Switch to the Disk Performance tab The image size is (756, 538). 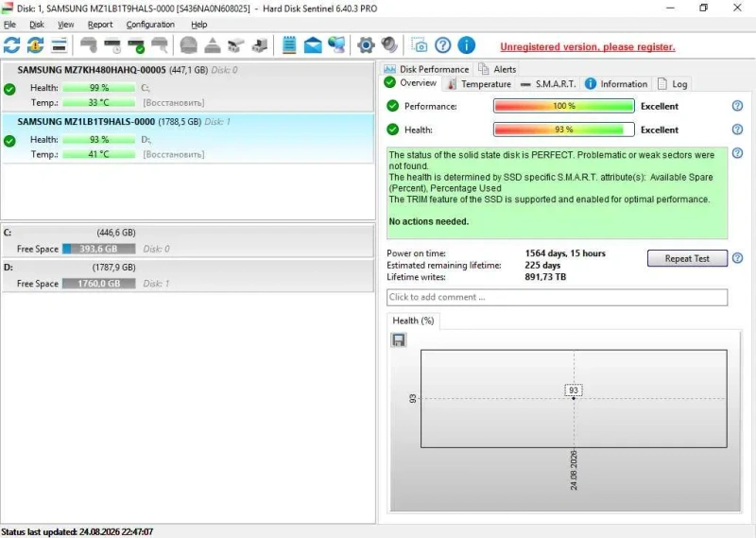pyautogui.click(x=427, y=69)
